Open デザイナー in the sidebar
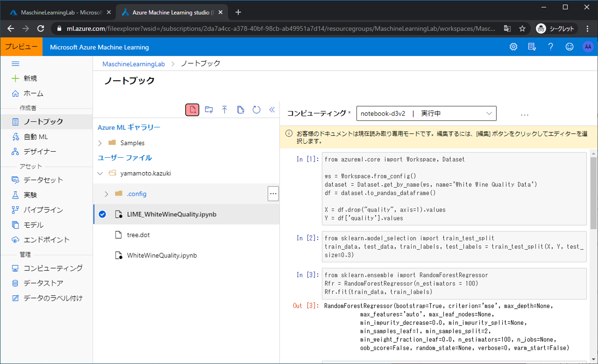Image resolution: width=598 pixels, height=364 pixels. pos(40,152)
